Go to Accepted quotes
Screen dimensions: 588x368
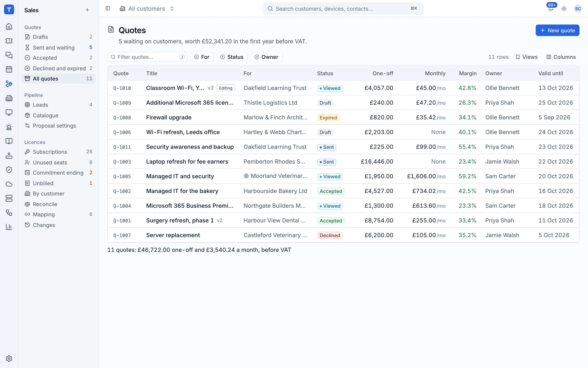59,58
